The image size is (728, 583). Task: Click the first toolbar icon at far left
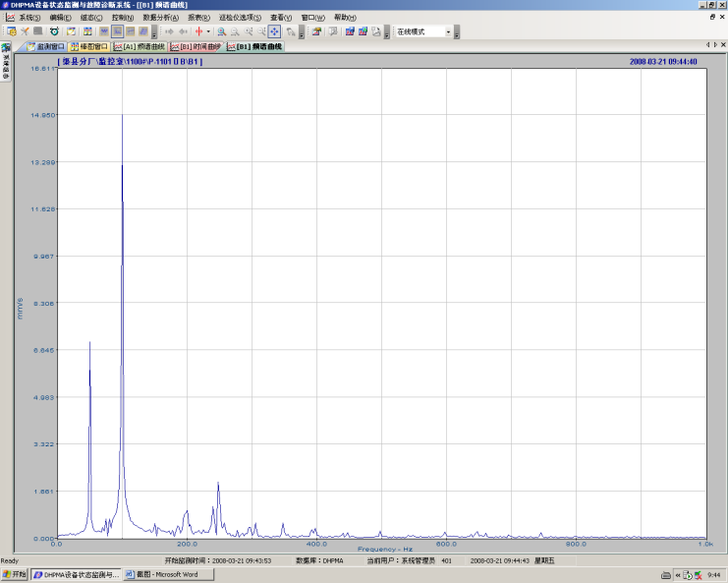pos(11,31)
